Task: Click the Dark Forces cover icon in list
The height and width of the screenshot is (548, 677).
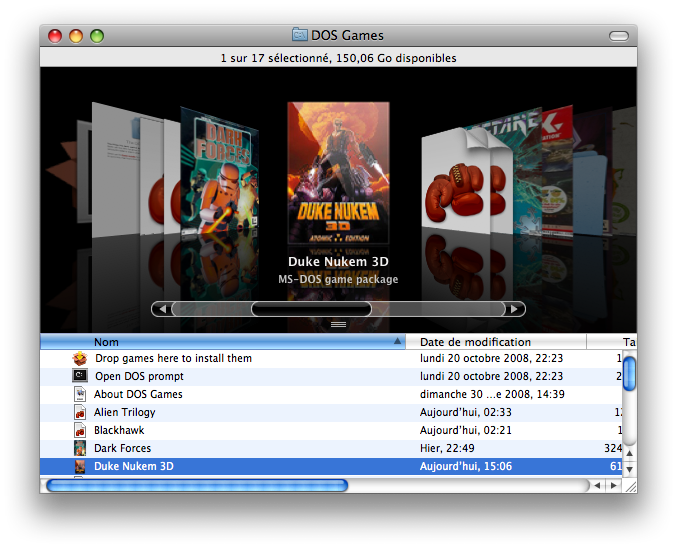Action: pos(80,448)
